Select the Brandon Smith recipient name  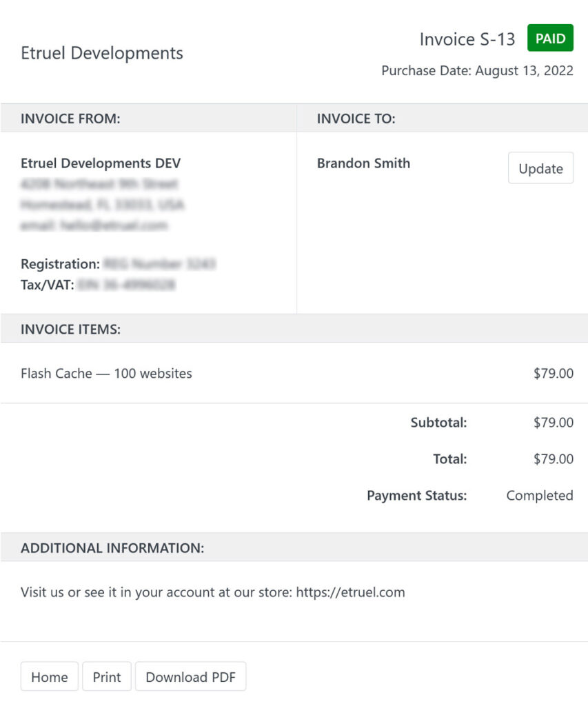click(x=363, y=163)
